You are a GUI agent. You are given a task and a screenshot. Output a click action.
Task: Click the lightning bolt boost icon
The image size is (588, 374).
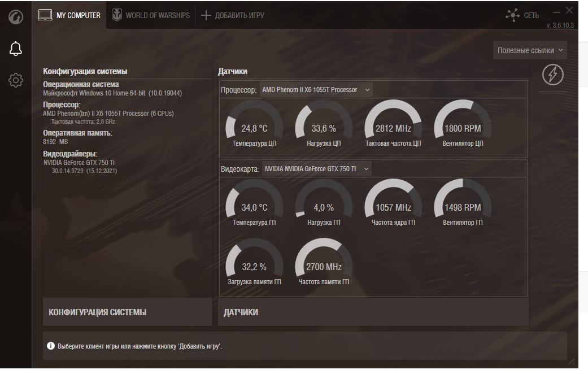(553, 74)
